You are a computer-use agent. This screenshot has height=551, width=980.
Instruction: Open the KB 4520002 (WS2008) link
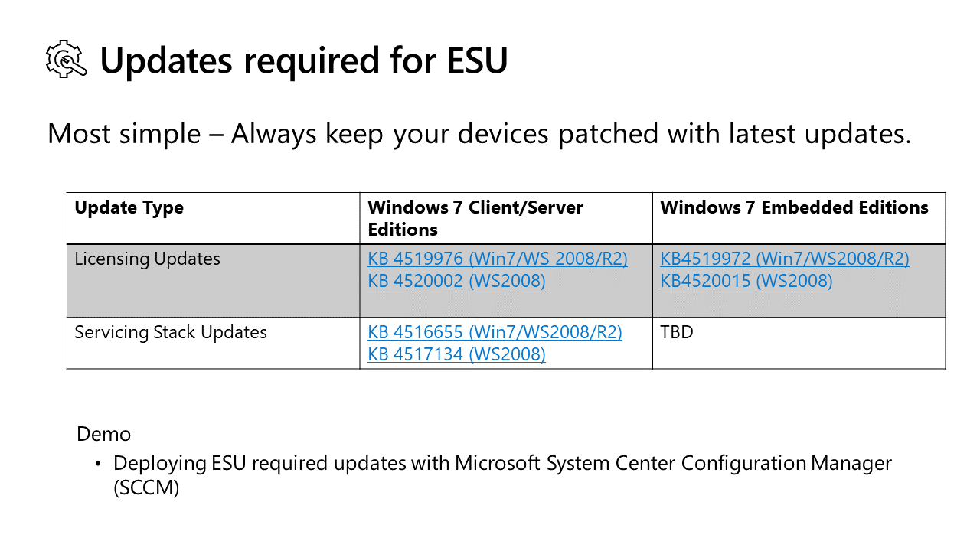(x=456, y=281)
